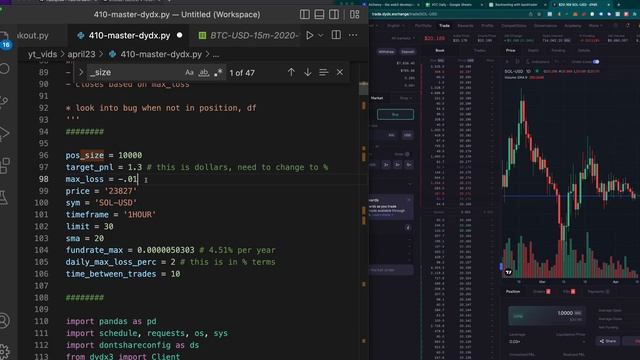Switch to the partially visible kout.py tab
640x360 pixels.
coord(33,36)
